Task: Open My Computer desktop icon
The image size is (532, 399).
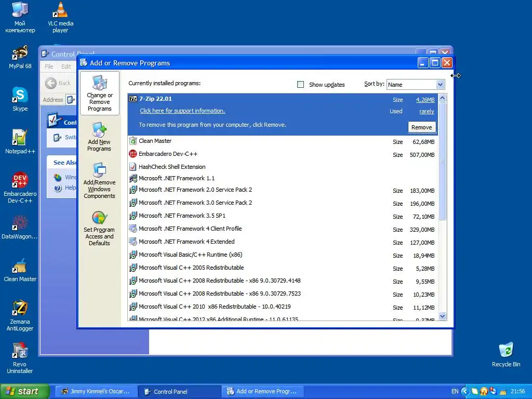Action: coord(20,9)
